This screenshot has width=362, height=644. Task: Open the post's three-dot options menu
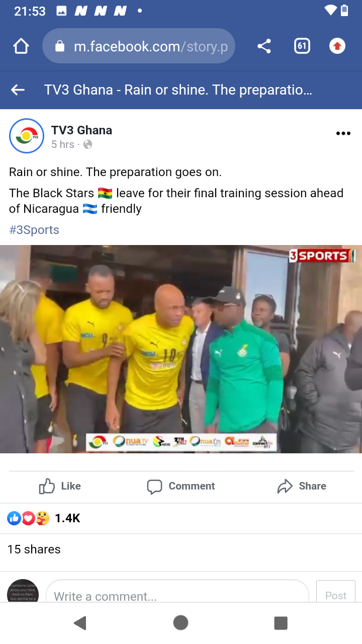343,133
